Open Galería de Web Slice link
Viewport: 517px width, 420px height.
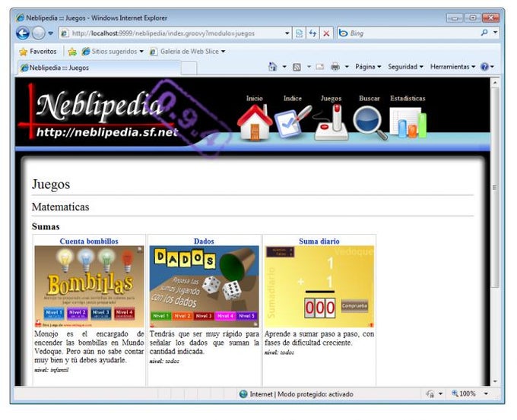[187, 52]
